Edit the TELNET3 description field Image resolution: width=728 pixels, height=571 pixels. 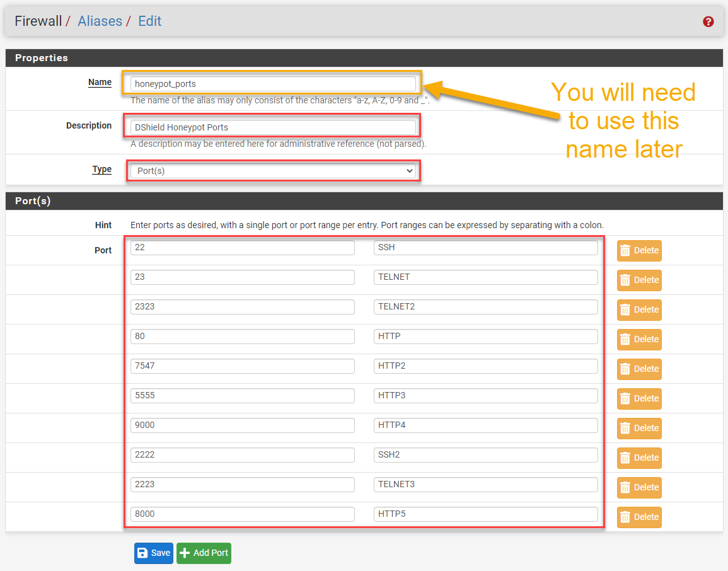pyautogui.click(x=485, y=485)
